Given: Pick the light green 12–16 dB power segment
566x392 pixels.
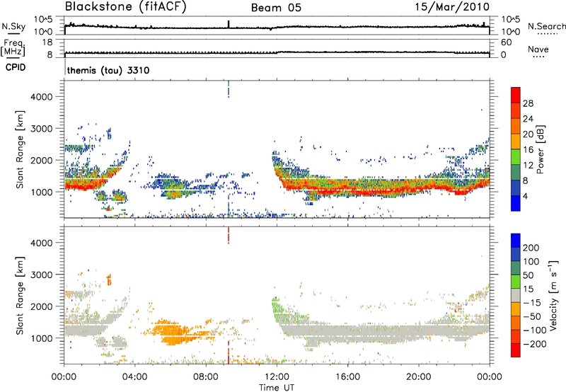Looking at the screenshot, I should [516, 157].
